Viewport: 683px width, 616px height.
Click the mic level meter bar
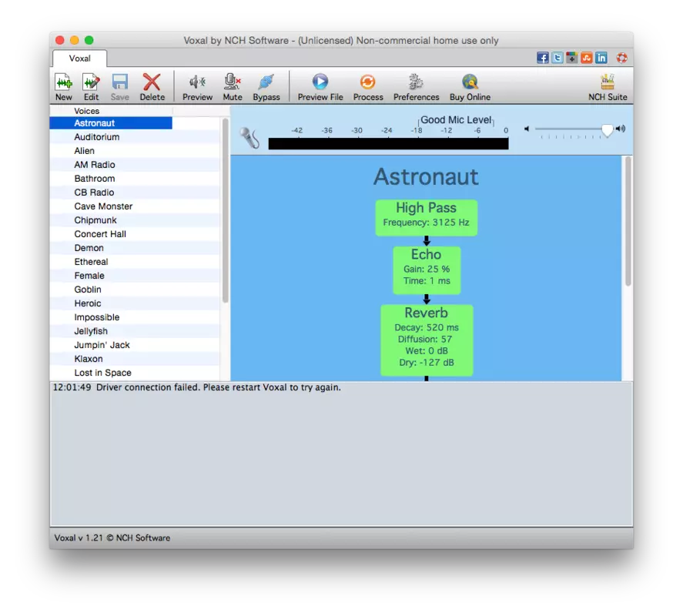[x=388, y=144]
